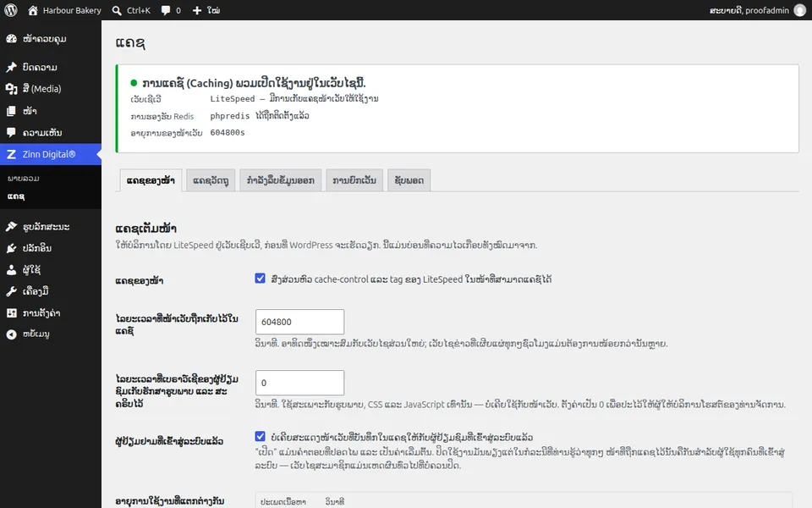Select the 604800s value in status box
The width and height of the screenshot is (812, 508).
tap(228, 133)
